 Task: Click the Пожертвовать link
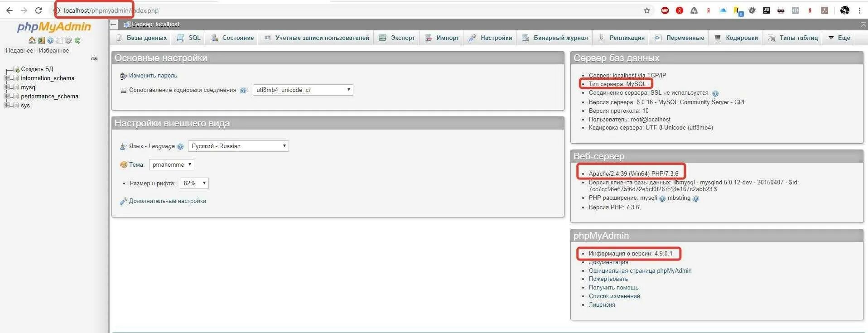(x=608, y=279)
